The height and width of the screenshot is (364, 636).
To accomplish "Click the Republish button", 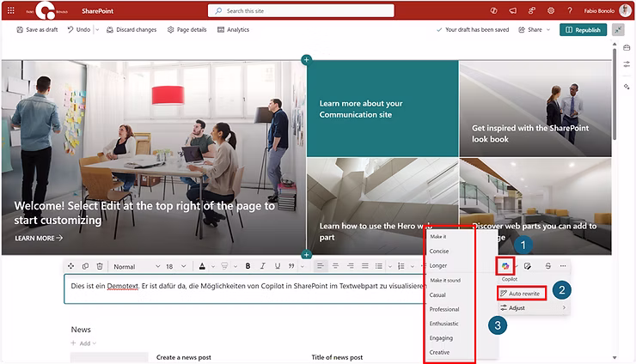I will [583, 29].
